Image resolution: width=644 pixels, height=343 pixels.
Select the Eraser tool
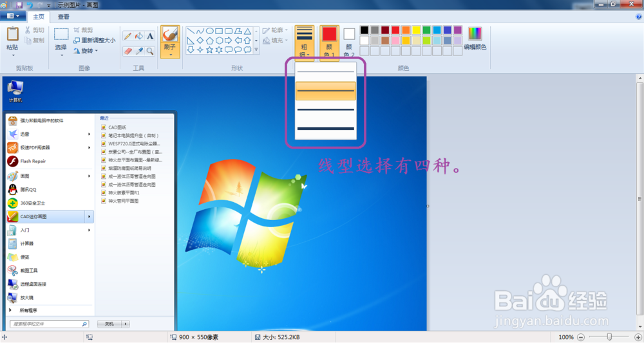(x=128, y=51)
